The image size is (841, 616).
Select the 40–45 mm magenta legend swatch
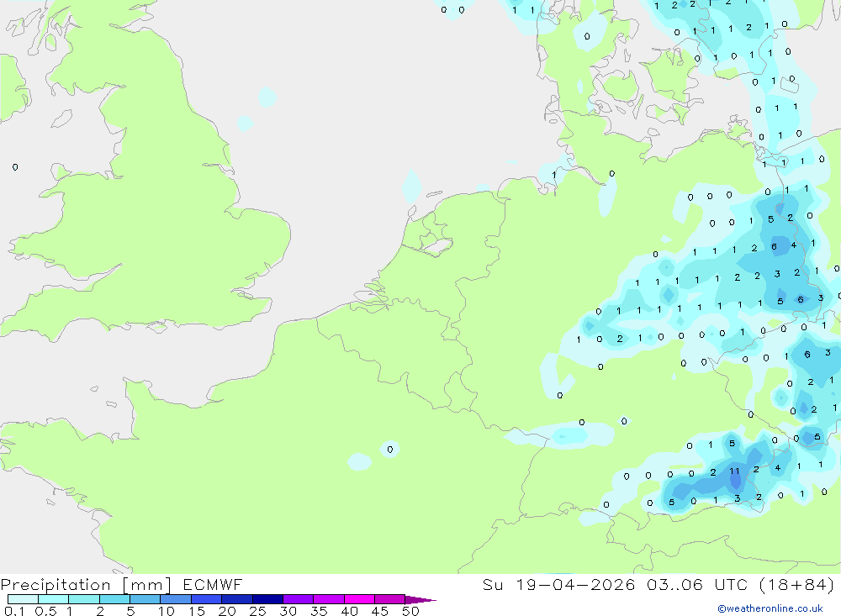(359, 599)
